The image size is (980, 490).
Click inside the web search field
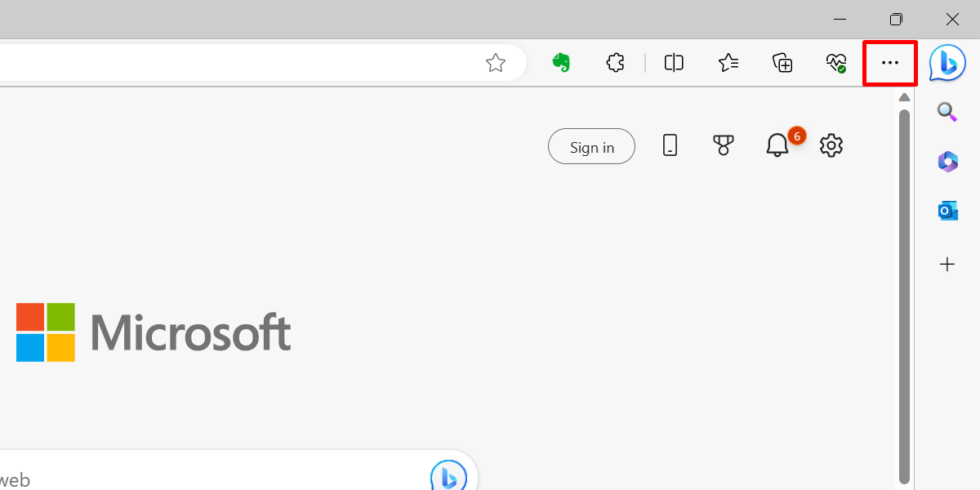click(x=204, y=476)
